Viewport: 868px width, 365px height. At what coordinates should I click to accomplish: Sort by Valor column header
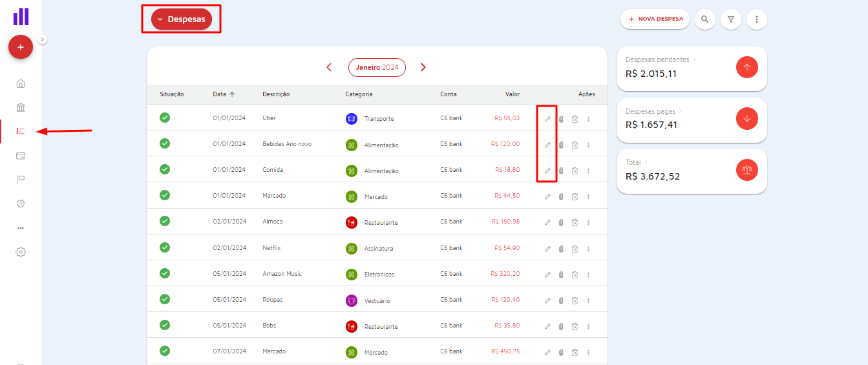(513, 94)
